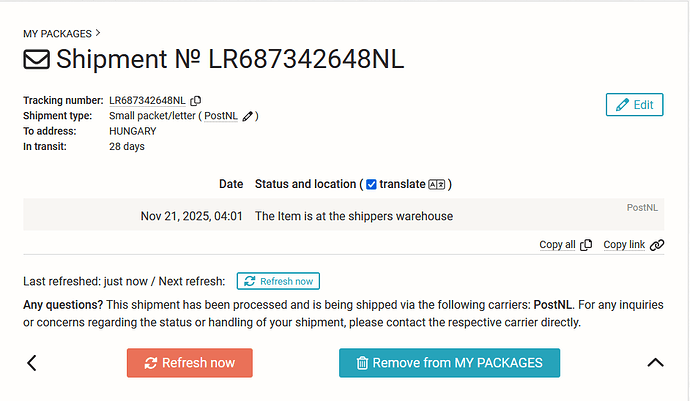Toggle the translate checkbox
The image size is (690, 401).
371,184
